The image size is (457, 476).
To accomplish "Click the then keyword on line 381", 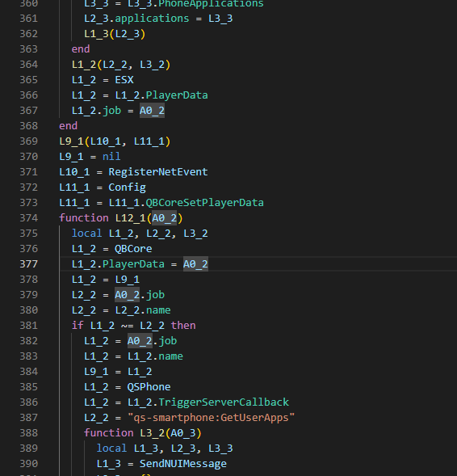I will 182,325.
